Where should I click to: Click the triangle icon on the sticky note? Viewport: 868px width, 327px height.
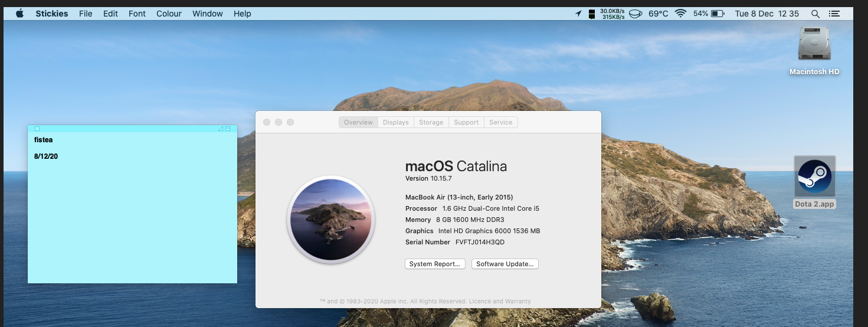[x=221, y=129]
